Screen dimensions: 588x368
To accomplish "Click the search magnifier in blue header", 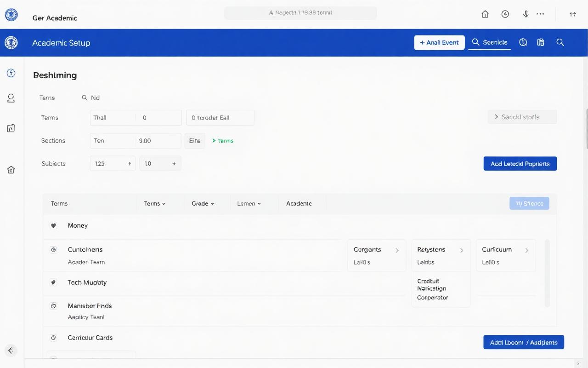I will pyautogui.click(x=560, y=42).
